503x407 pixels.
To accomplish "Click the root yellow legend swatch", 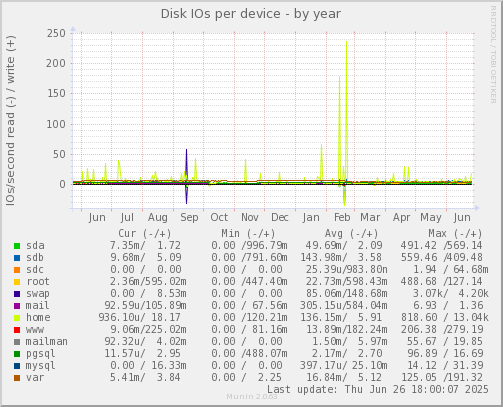I will click(17, 282).
